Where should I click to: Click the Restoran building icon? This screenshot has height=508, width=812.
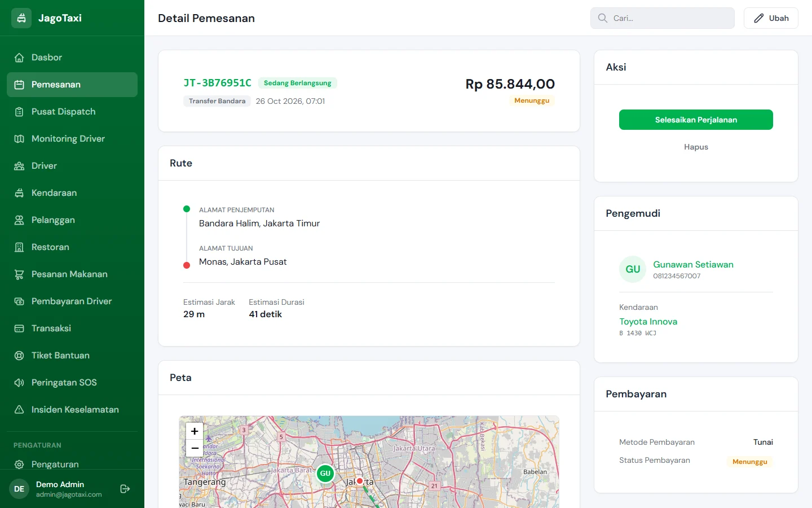pos(19,247)
